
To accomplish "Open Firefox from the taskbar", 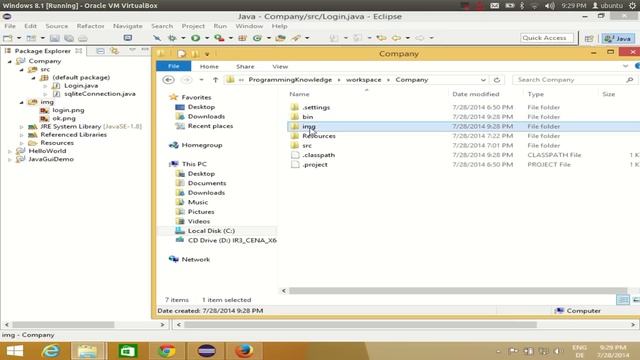I will 244,351.
